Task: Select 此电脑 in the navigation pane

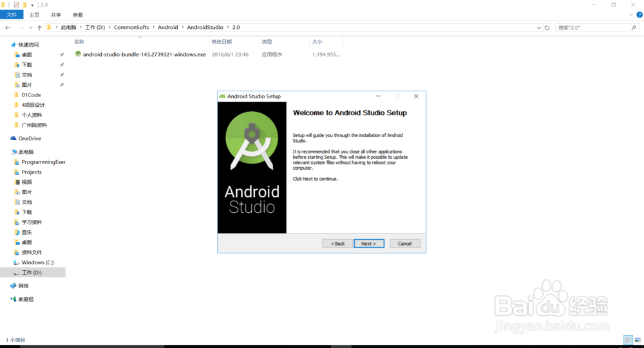Action: click(x=26, y=152)
